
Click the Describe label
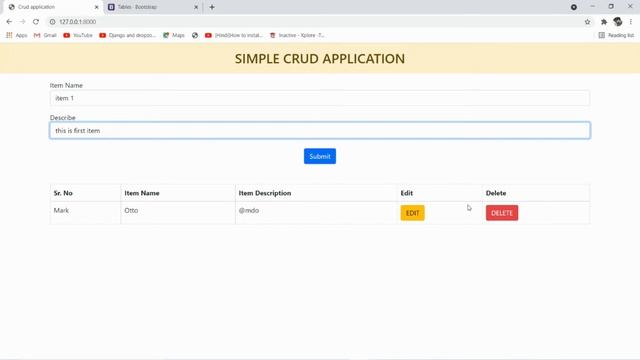point(62,118)
